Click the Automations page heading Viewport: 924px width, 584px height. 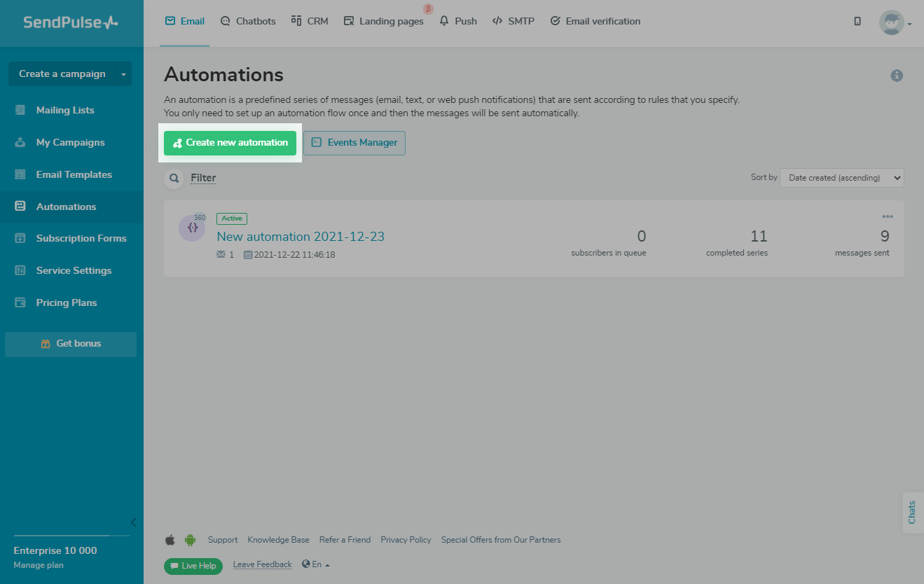click(x=223, y=74)
